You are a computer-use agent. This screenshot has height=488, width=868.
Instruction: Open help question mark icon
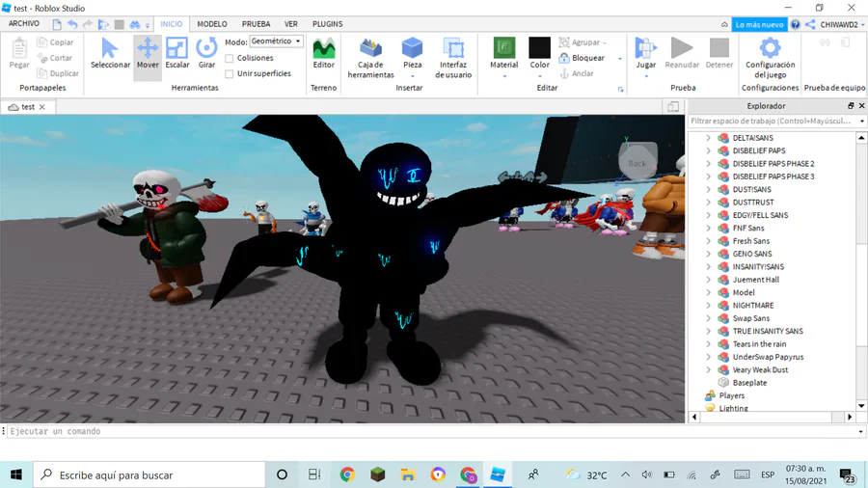click(796, 24)
